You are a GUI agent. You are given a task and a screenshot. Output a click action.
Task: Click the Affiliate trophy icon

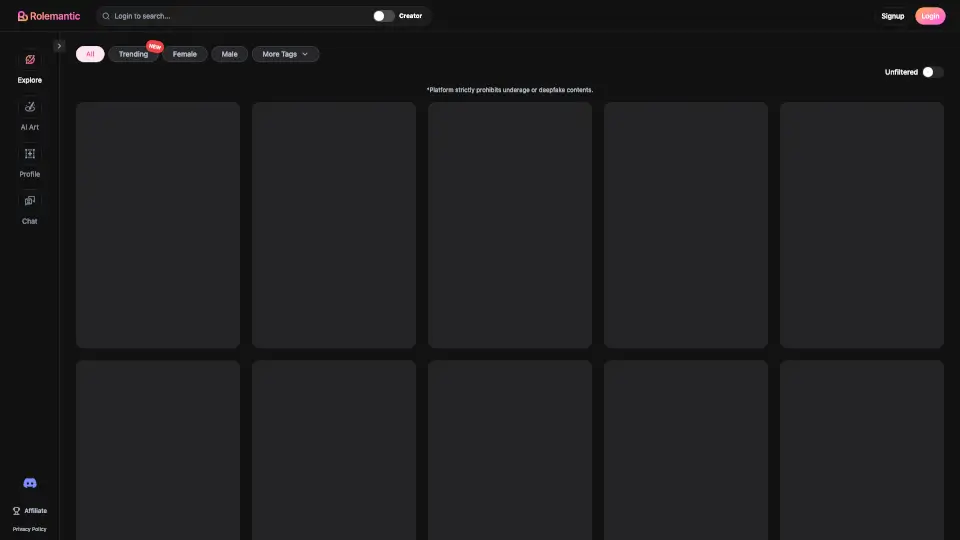pos(16,511)
